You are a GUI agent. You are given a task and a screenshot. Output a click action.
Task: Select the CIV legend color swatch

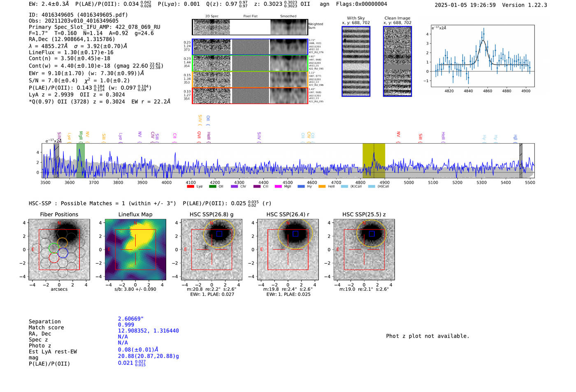pyautogui.click(x=235, y=186)
